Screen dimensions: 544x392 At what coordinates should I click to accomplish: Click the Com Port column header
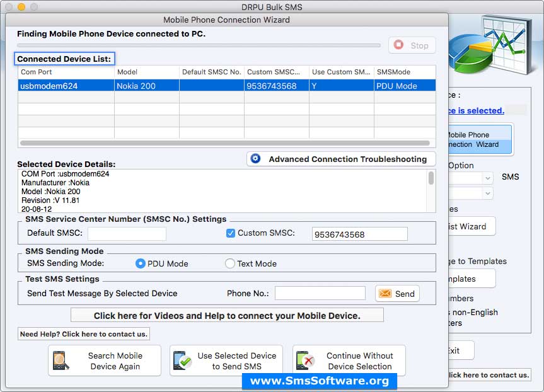(x=66, y=72)
